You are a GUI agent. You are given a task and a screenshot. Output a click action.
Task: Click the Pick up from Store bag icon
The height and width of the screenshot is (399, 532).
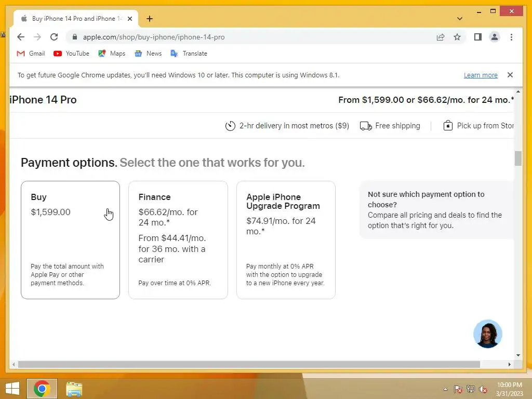click(x=448, y=126)
